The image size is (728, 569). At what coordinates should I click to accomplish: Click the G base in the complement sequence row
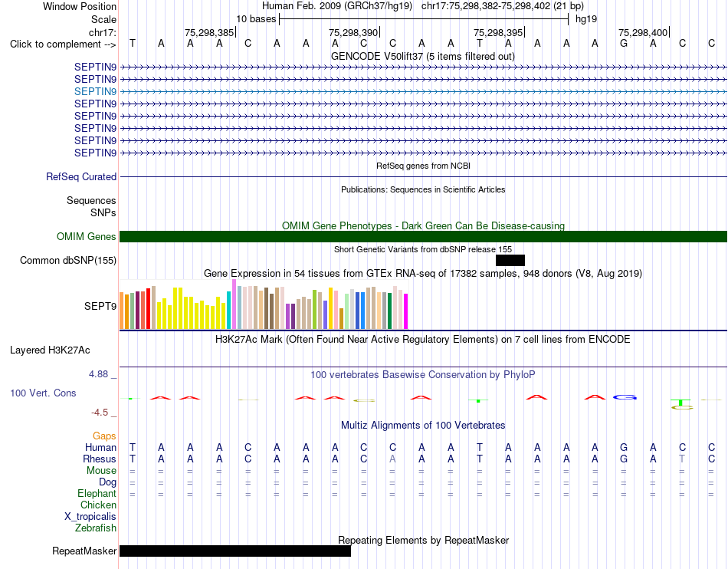click(624, 44)
